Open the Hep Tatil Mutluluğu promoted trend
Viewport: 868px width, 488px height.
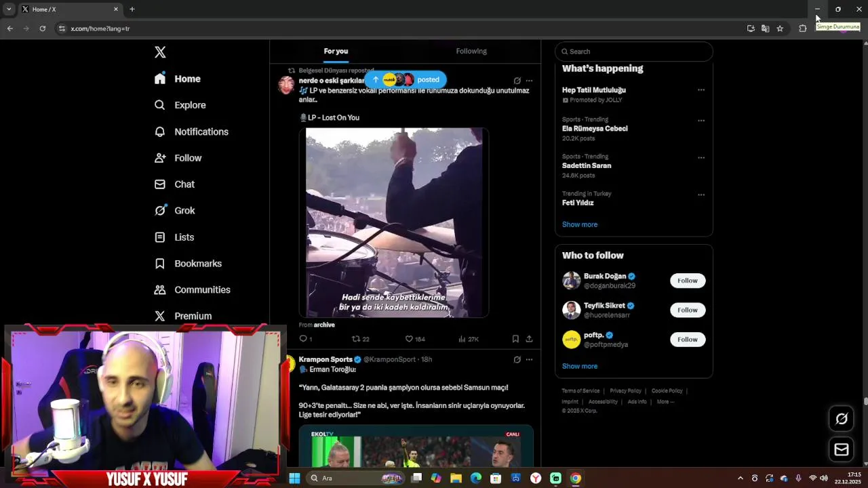tap(594, 90)
